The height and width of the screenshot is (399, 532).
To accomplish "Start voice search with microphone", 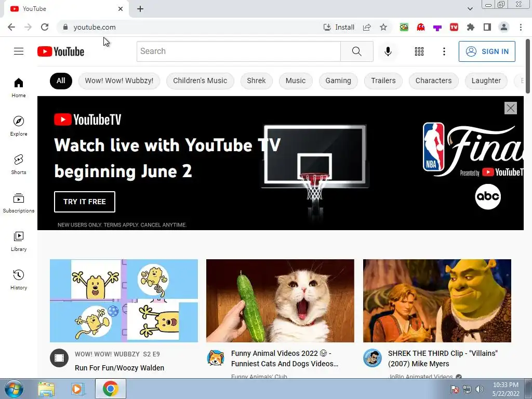I will click(x=388, y=51).
